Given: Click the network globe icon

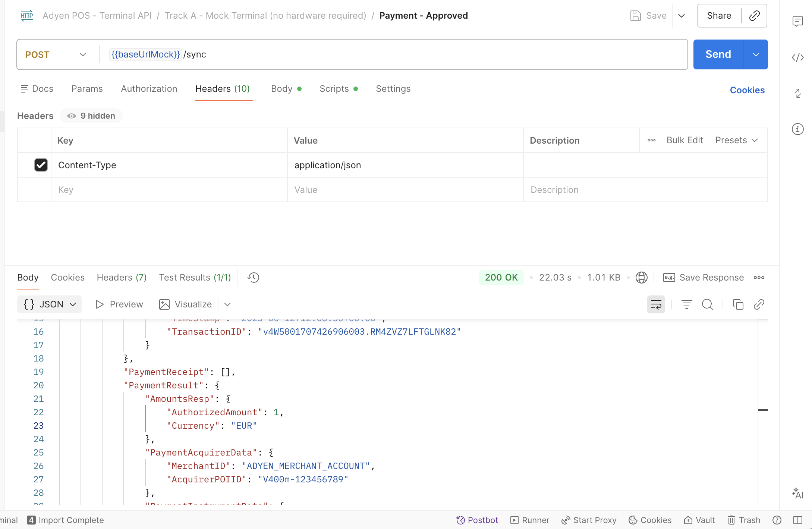Looking at the screenshot, I should pyautogui.click(x=642, y=278).
